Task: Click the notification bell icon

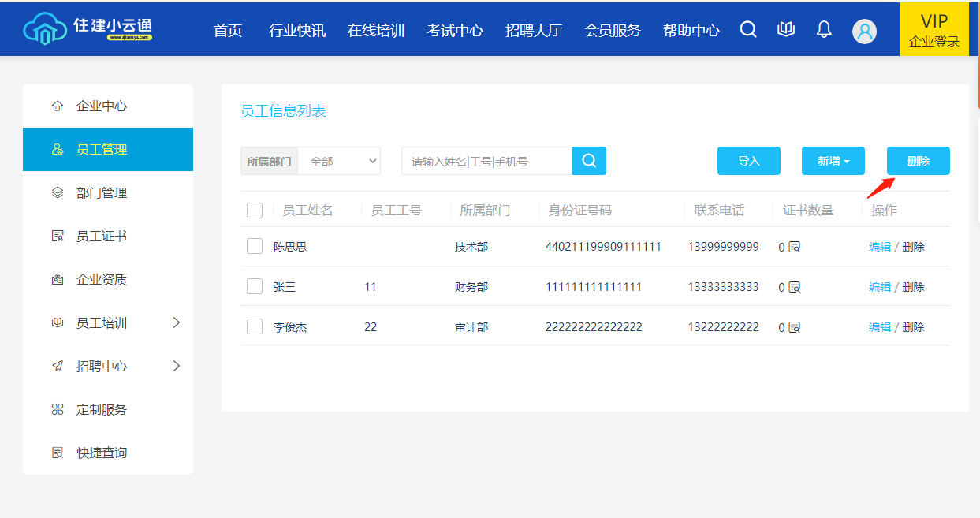Action: [x=824, y=30]
